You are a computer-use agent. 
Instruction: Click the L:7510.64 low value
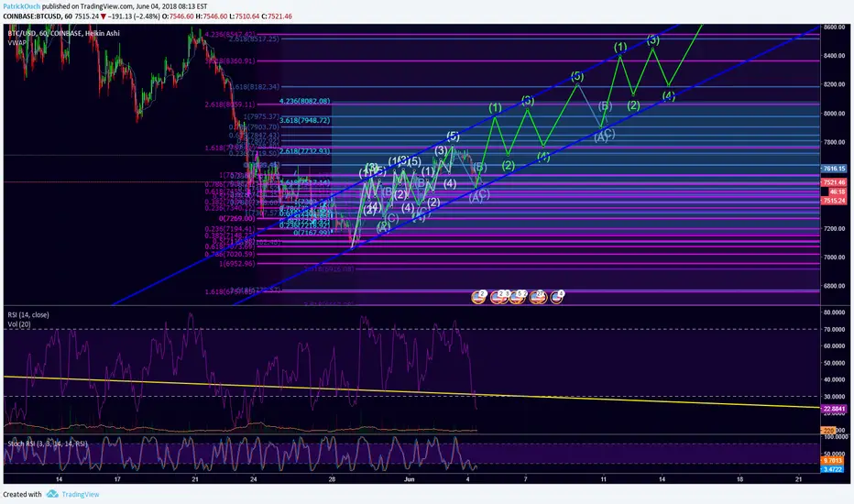(x=245, y=16)
